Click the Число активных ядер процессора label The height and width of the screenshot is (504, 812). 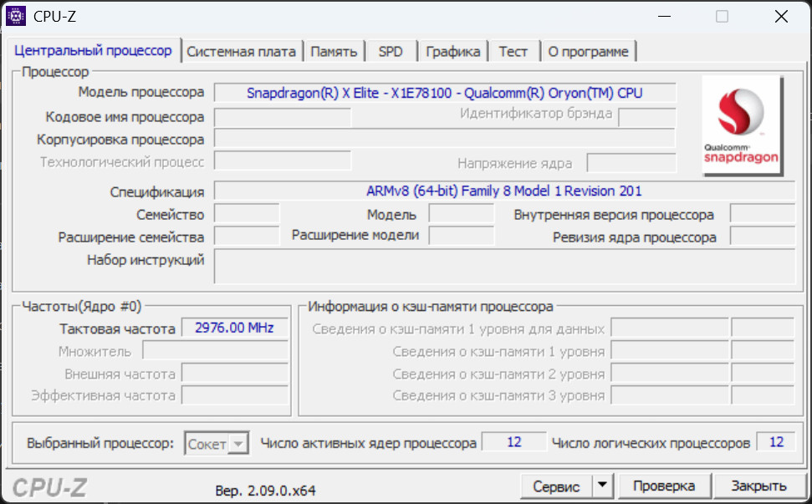coord(368,444)
